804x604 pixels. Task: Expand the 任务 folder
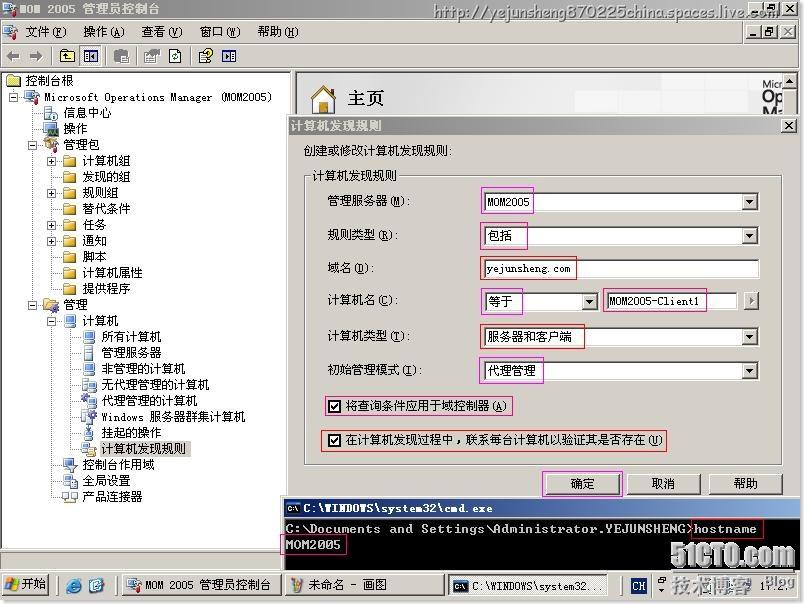pyautogui.click(x=51, y=225)
